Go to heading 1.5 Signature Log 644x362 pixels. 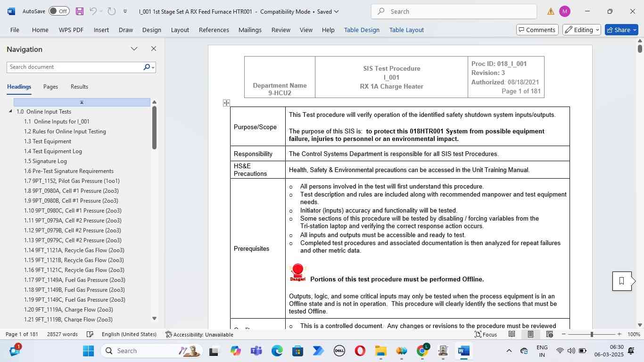point(45,161)
